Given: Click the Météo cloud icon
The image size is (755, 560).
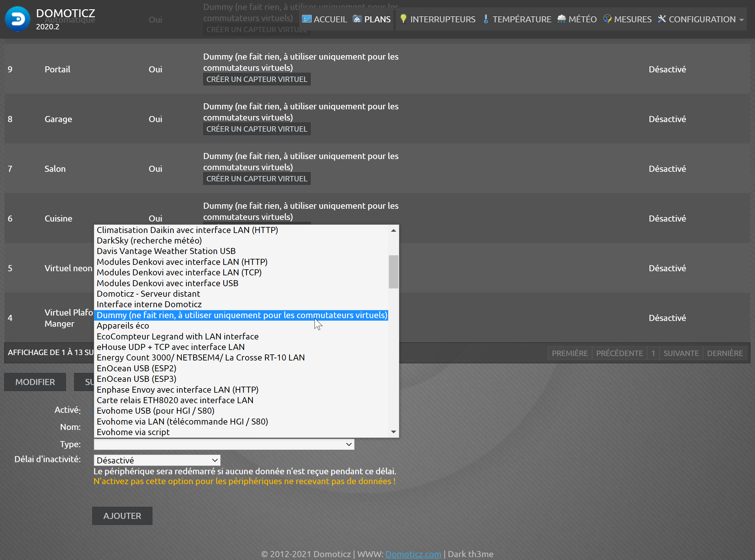Looking at the screenshot, I should (561, 19).
